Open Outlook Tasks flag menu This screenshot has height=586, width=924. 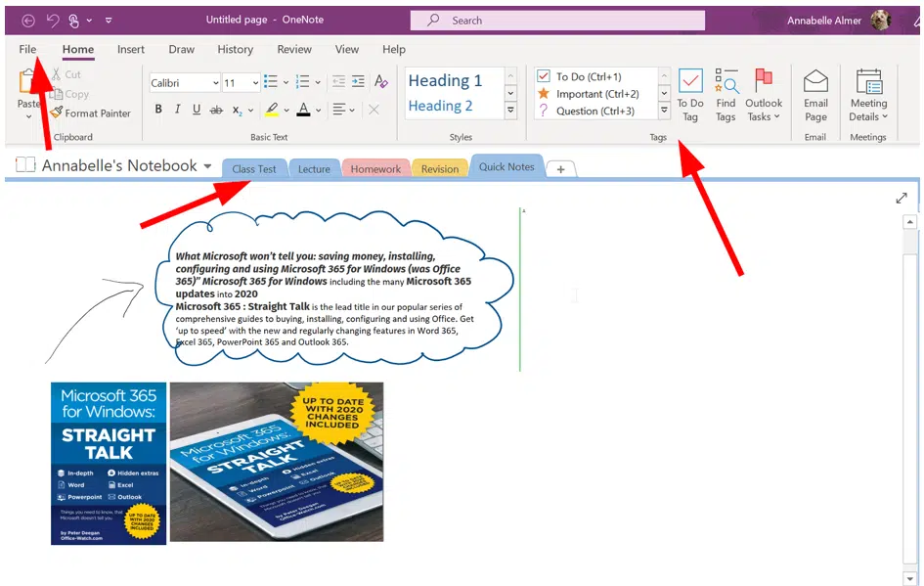[x=763, y=95]
